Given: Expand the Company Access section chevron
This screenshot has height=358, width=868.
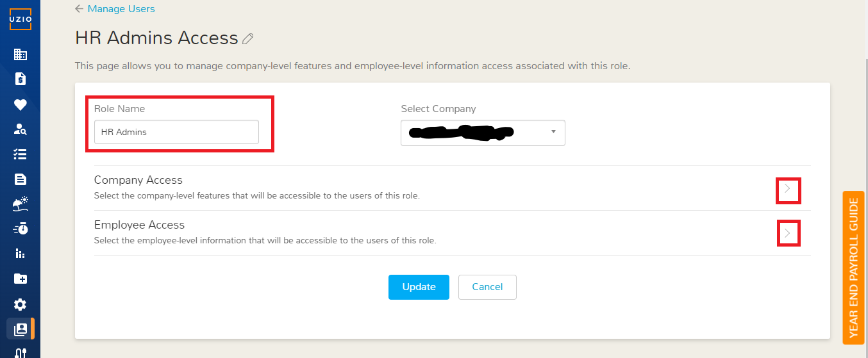Looking at the screenshot, I should click(788, 189).
